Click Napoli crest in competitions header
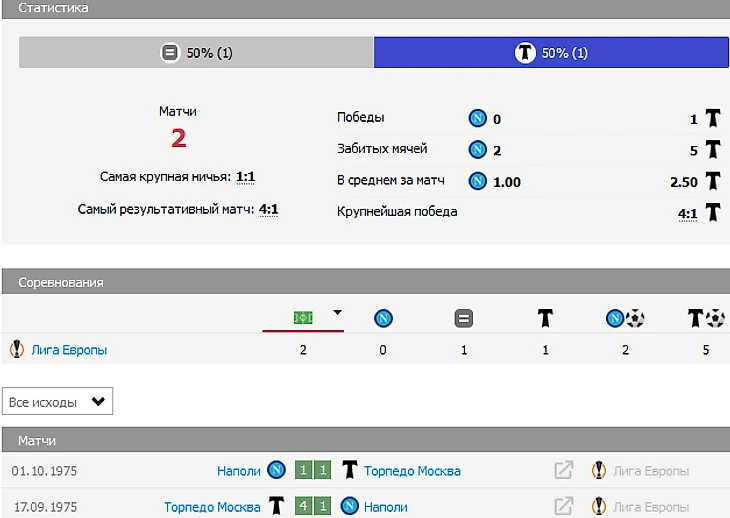730x518 pixels. tap(383, 318)
